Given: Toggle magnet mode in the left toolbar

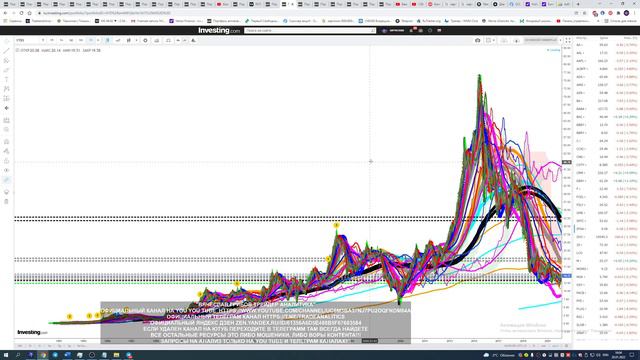Looking at the screenshot, I should [7, 142].
